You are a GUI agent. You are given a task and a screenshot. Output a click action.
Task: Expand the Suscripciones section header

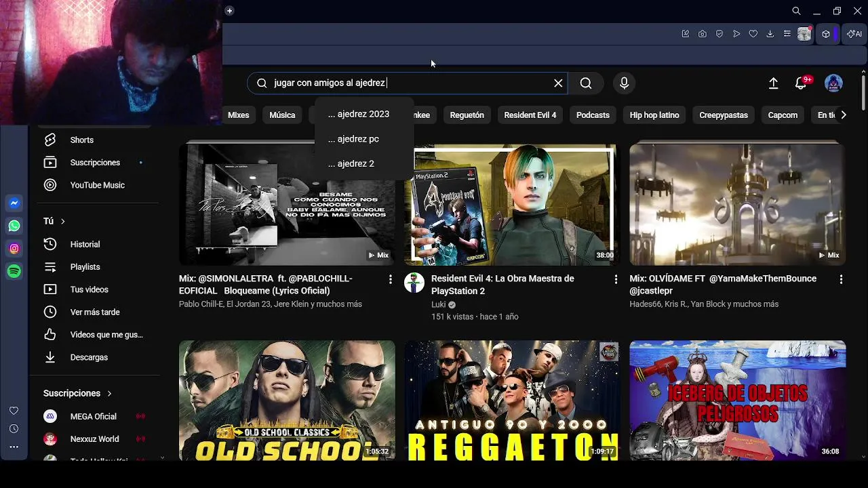point(78,393)
